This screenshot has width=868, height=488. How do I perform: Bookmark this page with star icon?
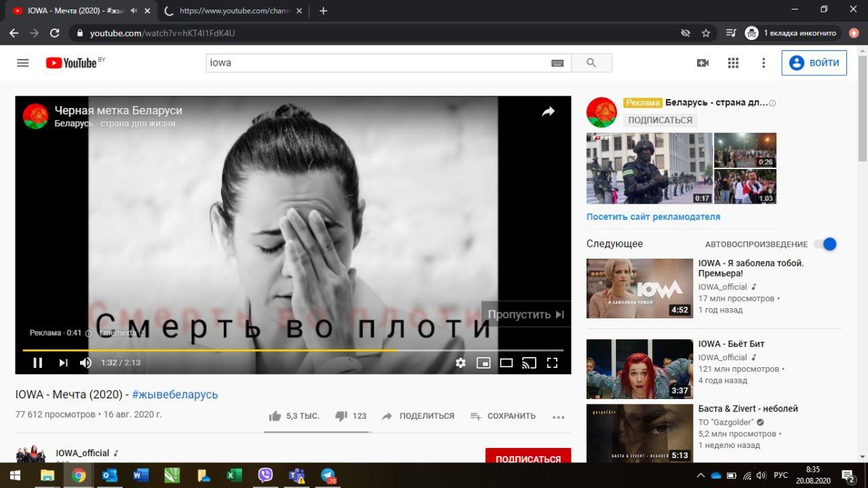[706, 33]
